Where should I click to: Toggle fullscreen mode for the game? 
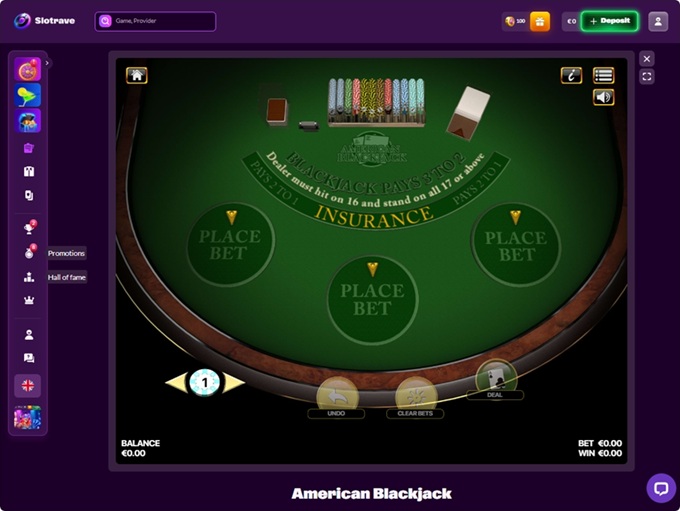click(x=647, y=77)
